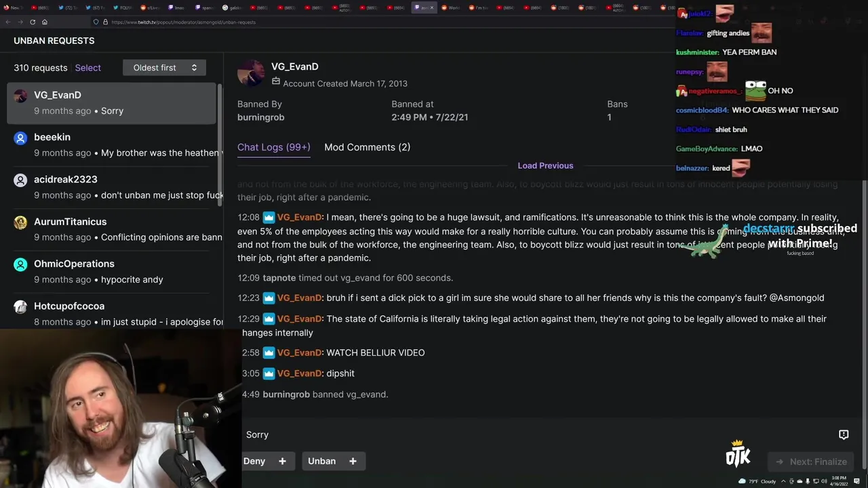The height and width of the screenshot is (488, 868).
Task: Click OhmicOperations avatar icon
Action: pos(20,264)
